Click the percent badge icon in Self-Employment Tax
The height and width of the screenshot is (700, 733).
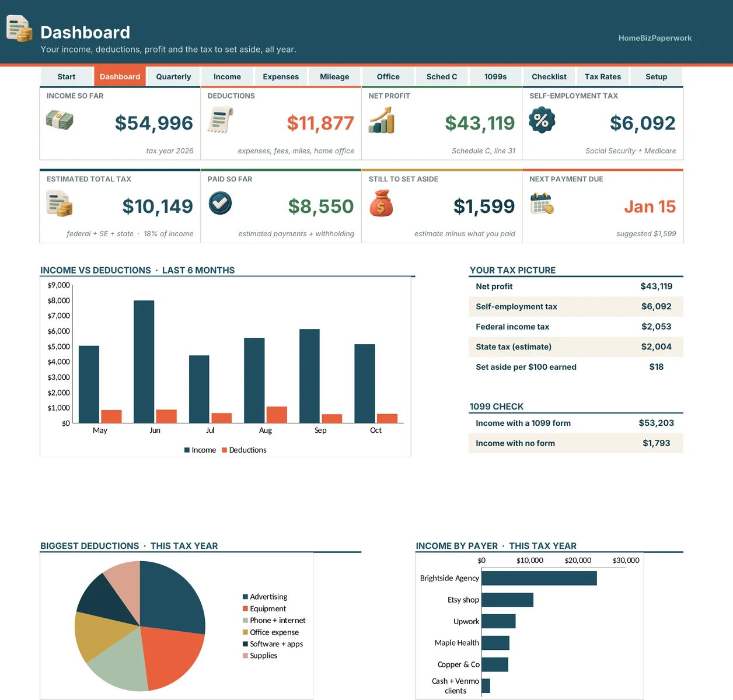pyautogui.click(x=542, y=120)
